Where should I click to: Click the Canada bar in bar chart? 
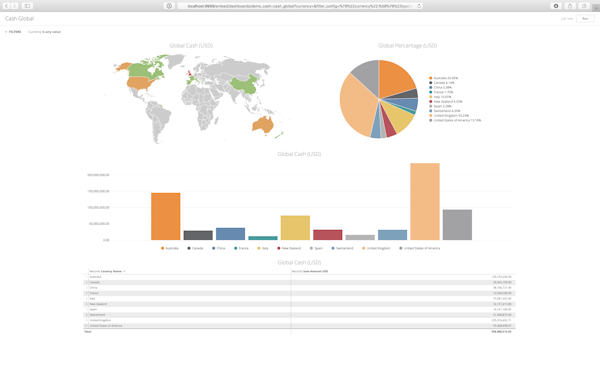tap(198, 235)
